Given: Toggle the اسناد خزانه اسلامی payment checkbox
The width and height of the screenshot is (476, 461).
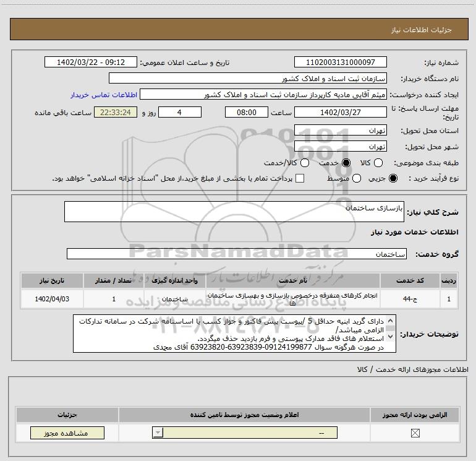Looking at the screenshot, I should (300, 178).
